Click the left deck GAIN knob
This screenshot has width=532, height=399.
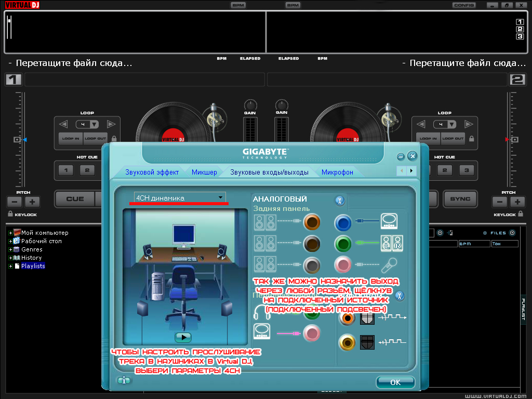tap(250, 105)
